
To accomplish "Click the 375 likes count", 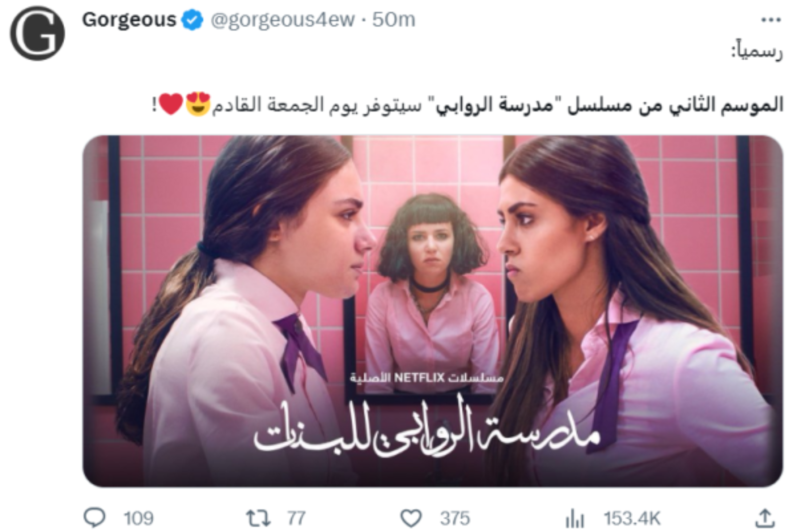I will click(455, 519).
